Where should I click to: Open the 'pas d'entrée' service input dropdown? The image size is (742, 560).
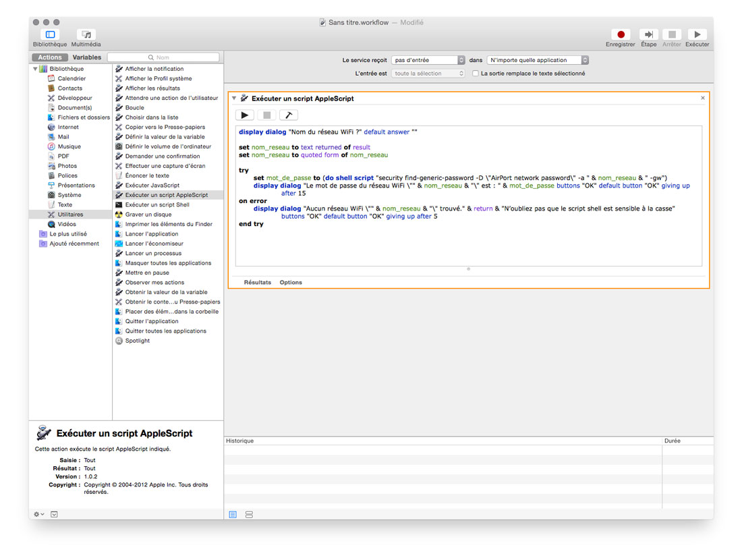[x=428, y=60]
